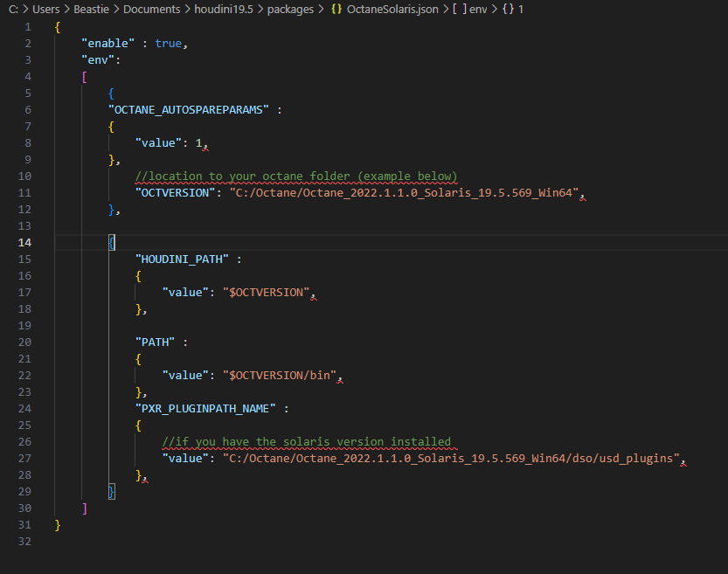Click the env symbol name in breadcrumbs
The height and width of the screenshot is (574, 728).
[479, 9]
